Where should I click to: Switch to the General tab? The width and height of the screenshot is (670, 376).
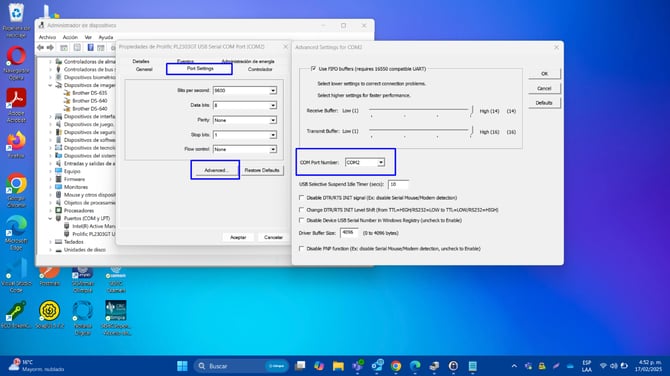(x=144, y=69)
